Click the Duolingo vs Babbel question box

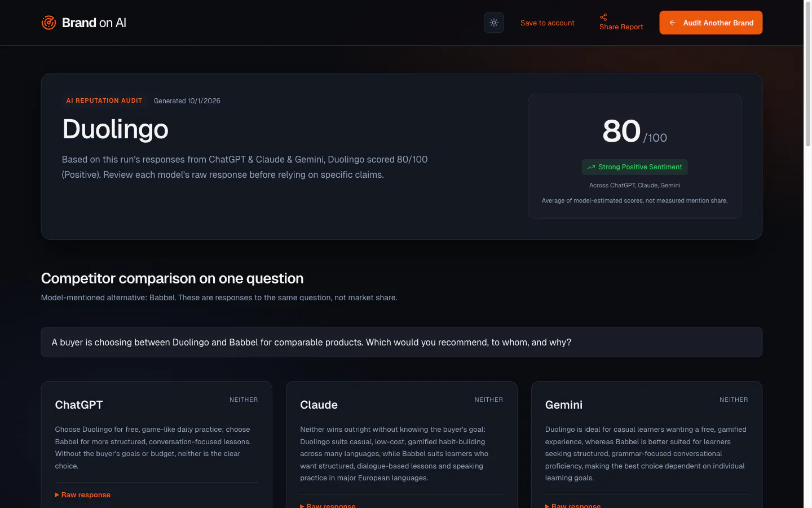point(401,342)
